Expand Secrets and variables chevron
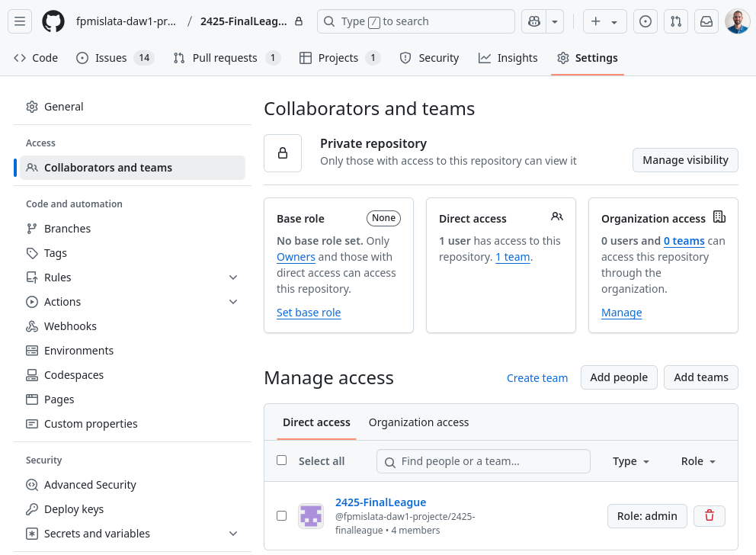The height and width of the screenshot is (555, 756). click(x=233, y=534)
